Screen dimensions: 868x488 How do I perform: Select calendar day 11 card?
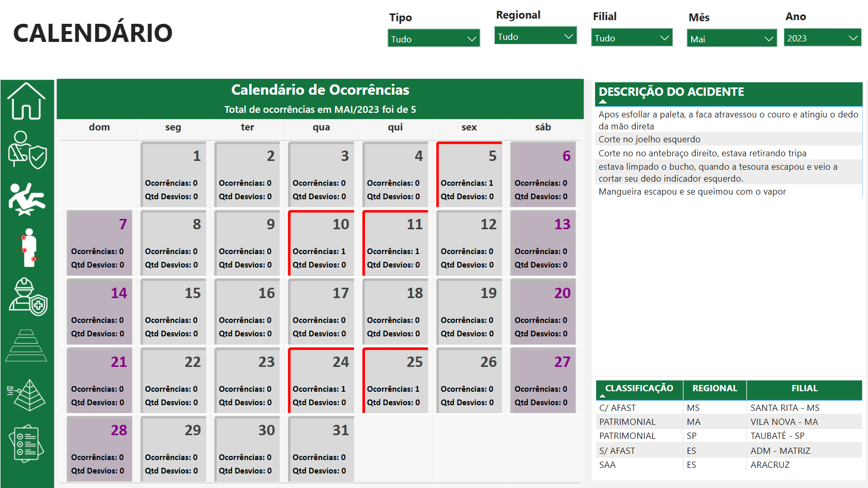395,243
